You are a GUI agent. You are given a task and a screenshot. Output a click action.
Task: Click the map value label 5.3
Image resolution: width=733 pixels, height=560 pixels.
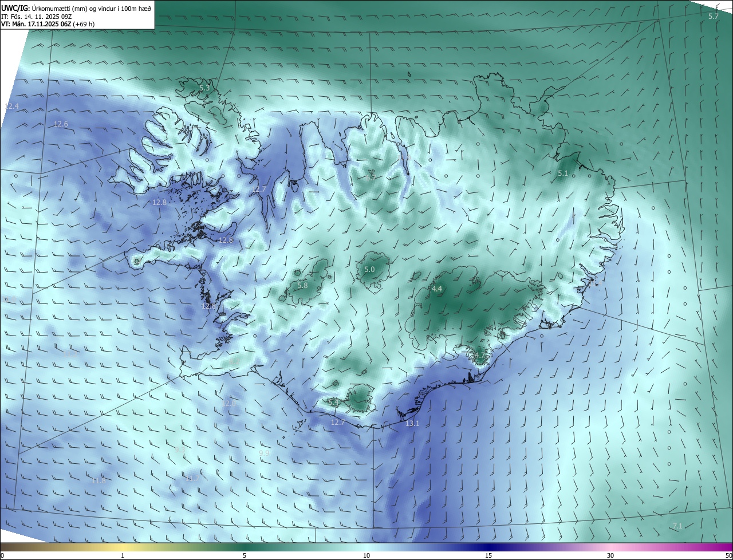204,88
